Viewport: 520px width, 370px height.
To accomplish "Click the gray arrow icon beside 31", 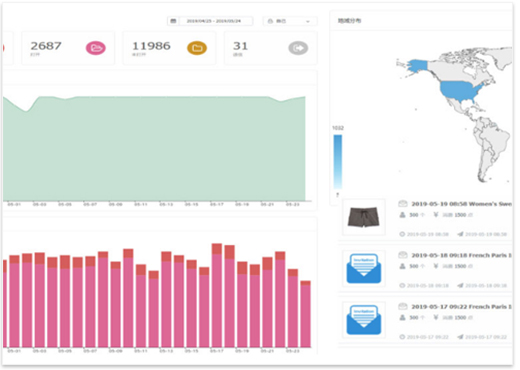I will point(298,48).
